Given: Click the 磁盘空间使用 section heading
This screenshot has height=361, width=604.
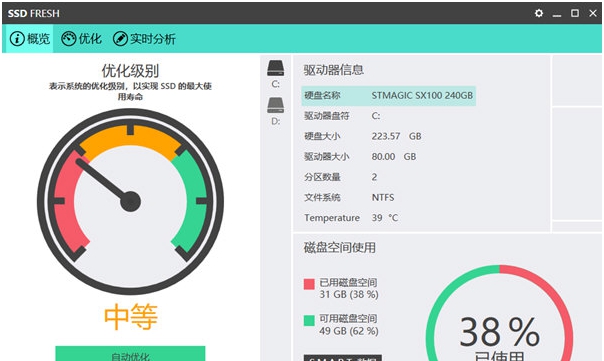Looking at the screenshot, I should click(339, 247).
